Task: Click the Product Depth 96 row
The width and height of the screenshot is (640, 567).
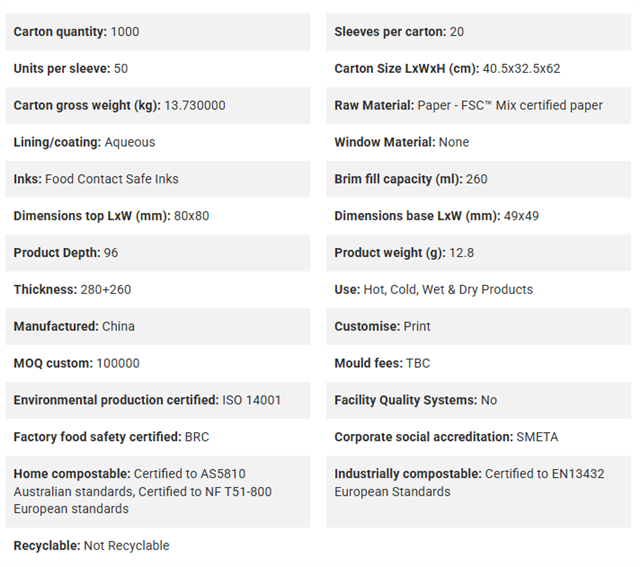Action: tap(158, 253)
